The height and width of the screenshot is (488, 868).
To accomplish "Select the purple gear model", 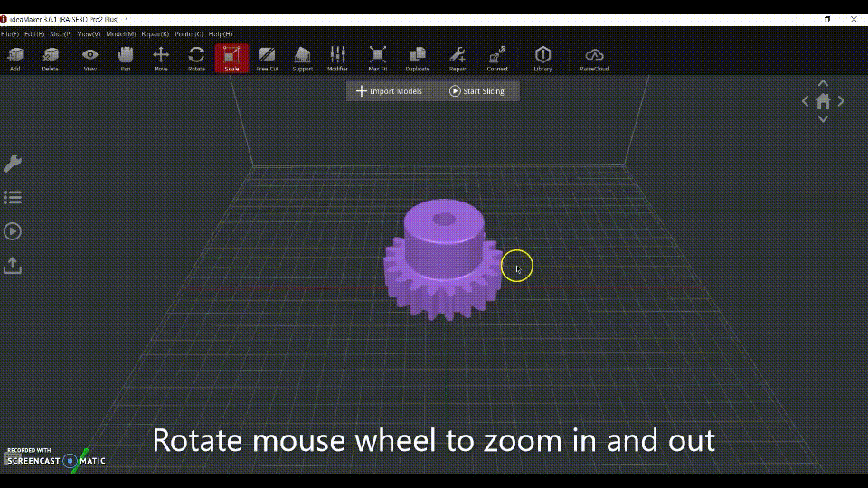I will [x=443, y=259].
